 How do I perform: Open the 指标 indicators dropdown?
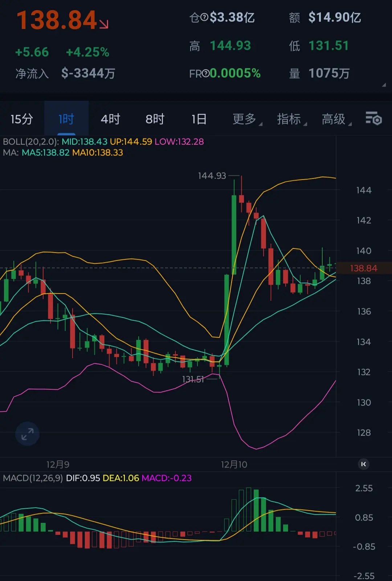click(292, 119)
